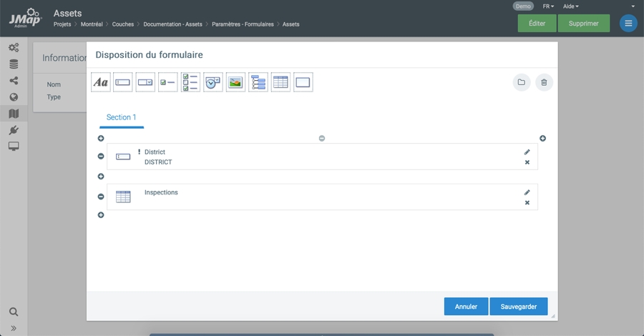
Task: Add a single checkbox component
Action: tap(167, 82)
